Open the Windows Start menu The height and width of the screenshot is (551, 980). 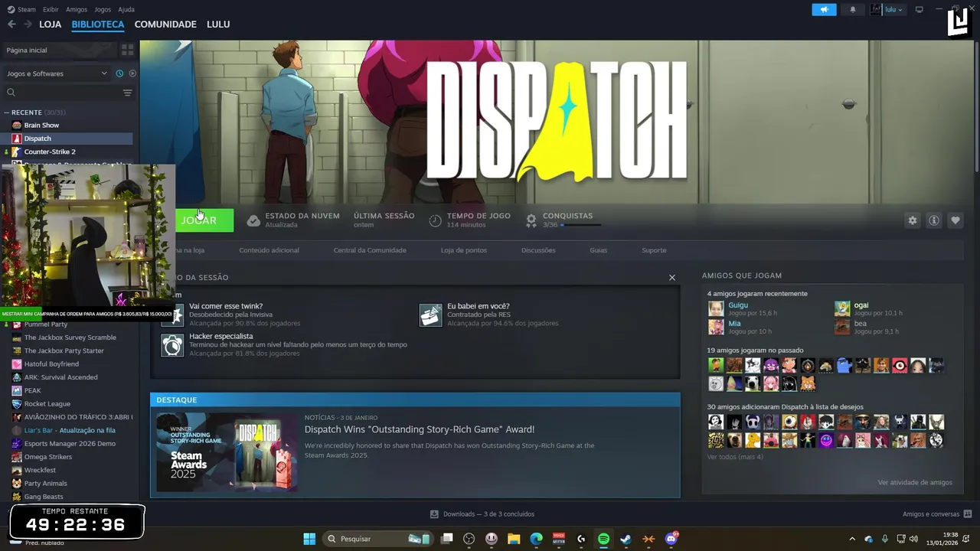(309, 539)
